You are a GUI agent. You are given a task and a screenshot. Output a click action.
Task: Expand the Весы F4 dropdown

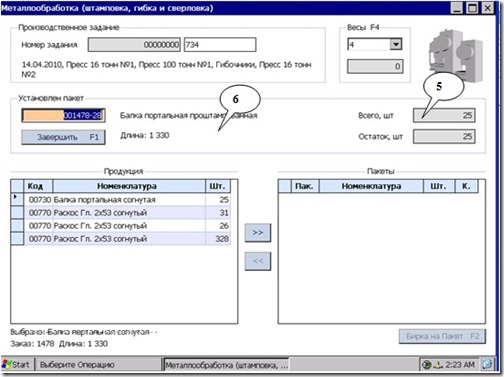[396, 44]
